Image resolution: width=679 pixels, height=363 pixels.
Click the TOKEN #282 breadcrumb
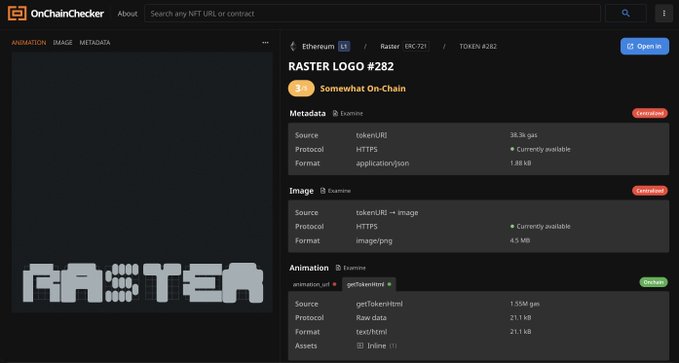[478, 46]
